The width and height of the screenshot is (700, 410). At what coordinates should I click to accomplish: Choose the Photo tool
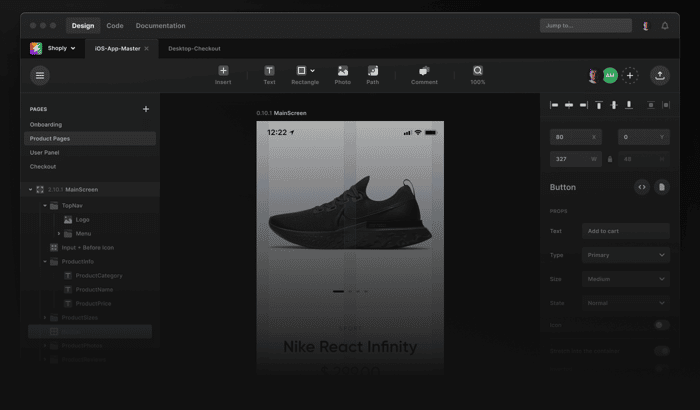[x=342, y=75]
